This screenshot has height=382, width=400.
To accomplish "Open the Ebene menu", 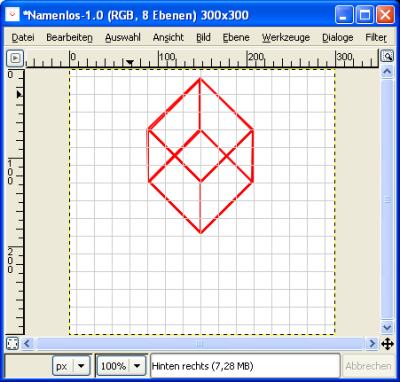I will pos(236,38).
